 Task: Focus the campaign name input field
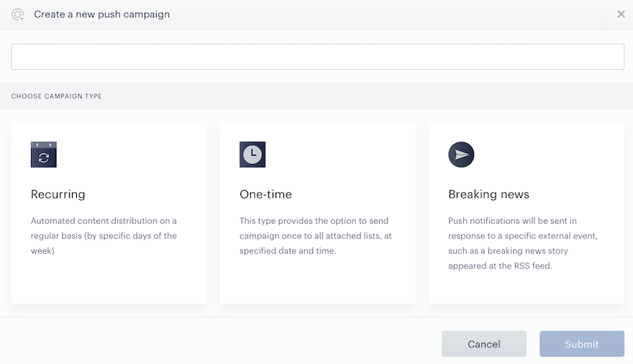pos(317,57)
